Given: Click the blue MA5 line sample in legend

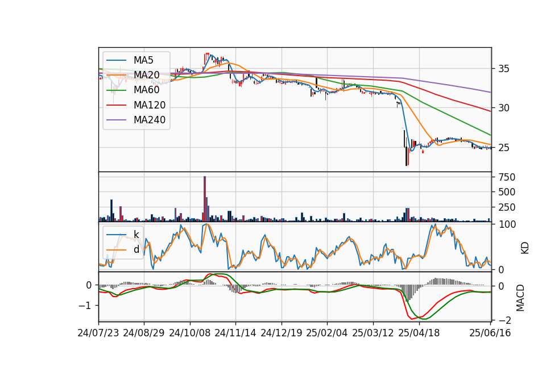Looking at the screenshot, I should (x=116, y=60).
